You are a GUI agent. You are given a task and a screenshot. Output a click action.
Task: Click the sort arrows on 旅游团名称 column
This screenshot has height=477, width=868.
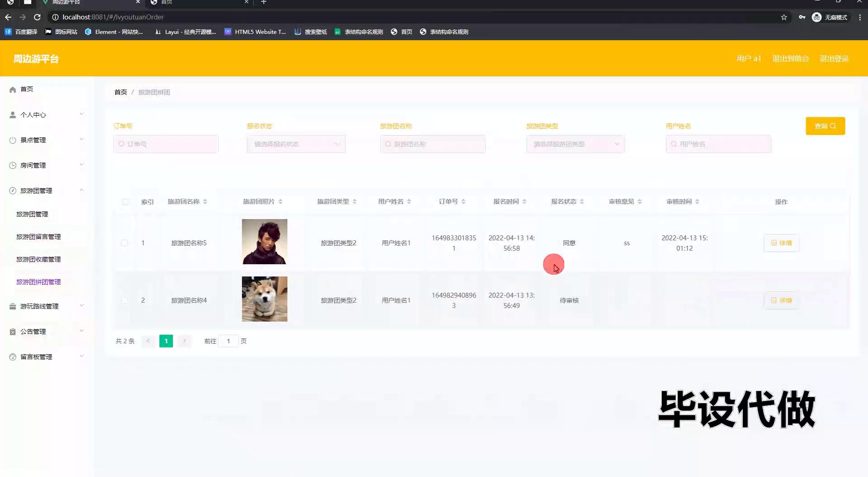coord(205,201)
